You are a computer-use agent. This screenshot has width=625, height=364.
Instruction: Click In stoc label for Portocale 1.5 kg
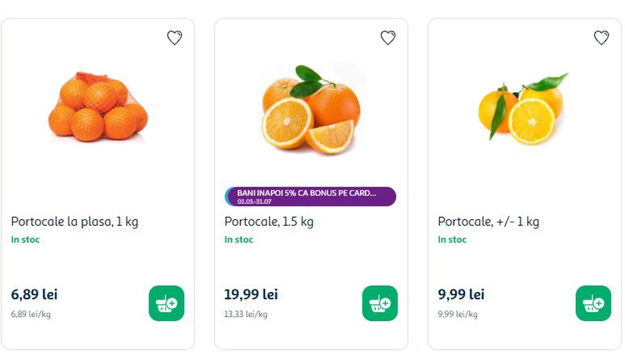239,240
